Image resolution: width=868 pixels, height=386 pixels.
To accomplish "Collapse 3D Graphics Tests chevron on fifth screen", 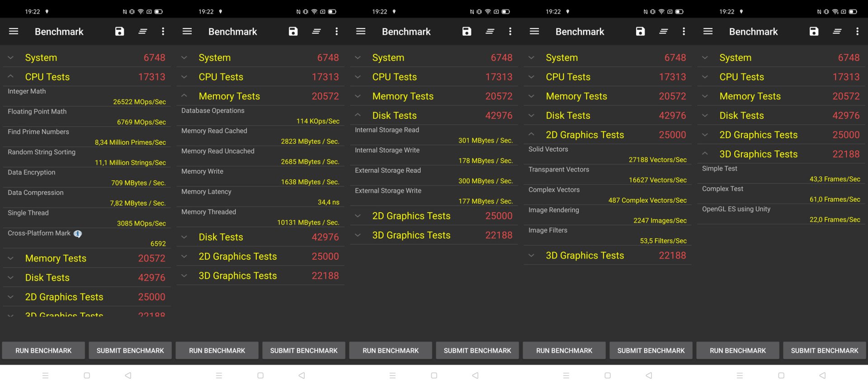I will (705, 154).
